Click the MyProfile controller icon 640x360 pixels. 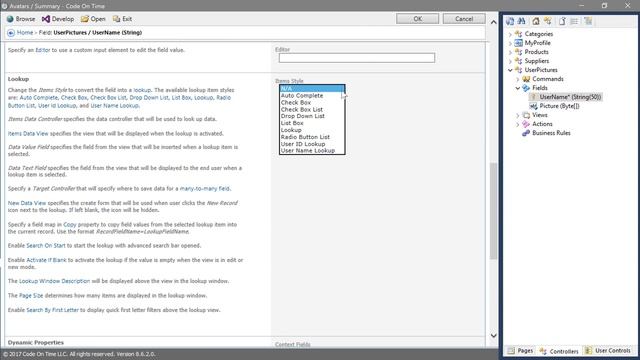tap(518, 43)
